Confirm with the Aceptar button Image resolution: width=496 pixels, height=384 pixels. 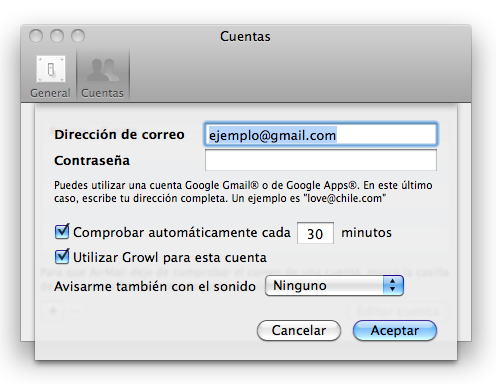point(395,330)
